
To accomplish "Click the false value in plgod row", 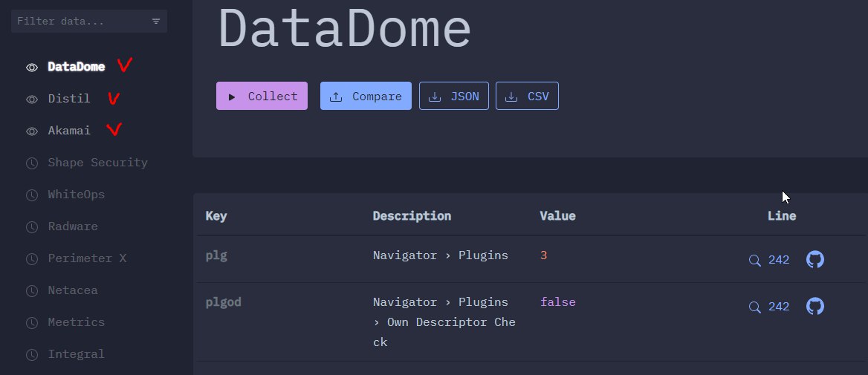I will [557, 302].
